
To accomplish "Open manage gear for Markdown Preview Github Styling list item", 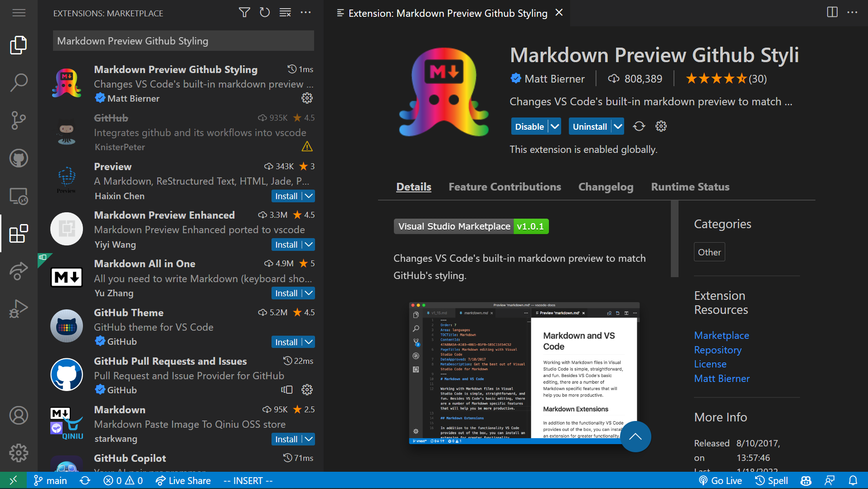I will (307, 98).
